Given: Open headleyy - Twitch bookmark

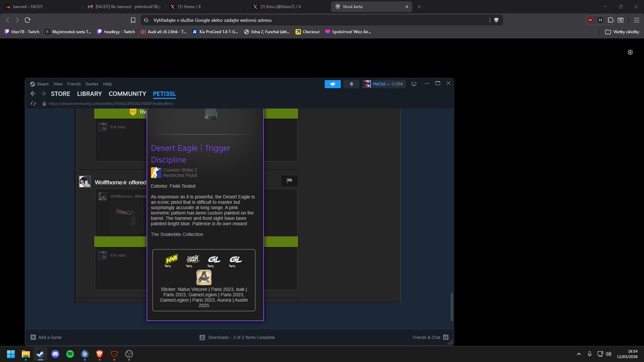Looking at the screenshot, I should point(115,32).
